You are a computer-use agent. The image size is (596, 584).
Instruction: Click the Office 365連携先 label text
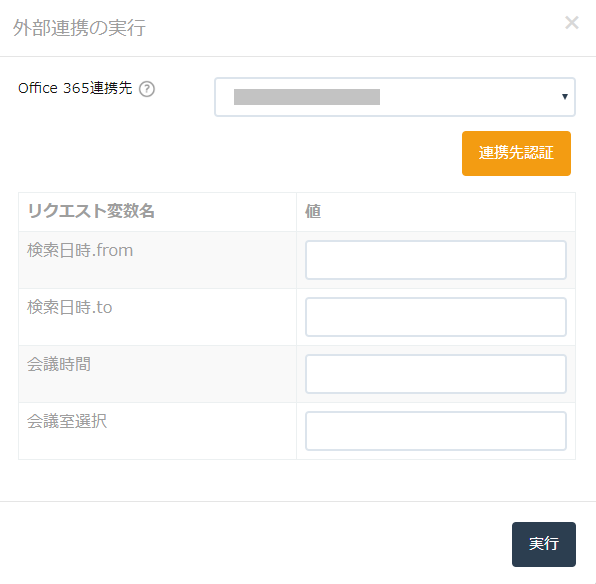pyautogui.click(x=75, y=88)
